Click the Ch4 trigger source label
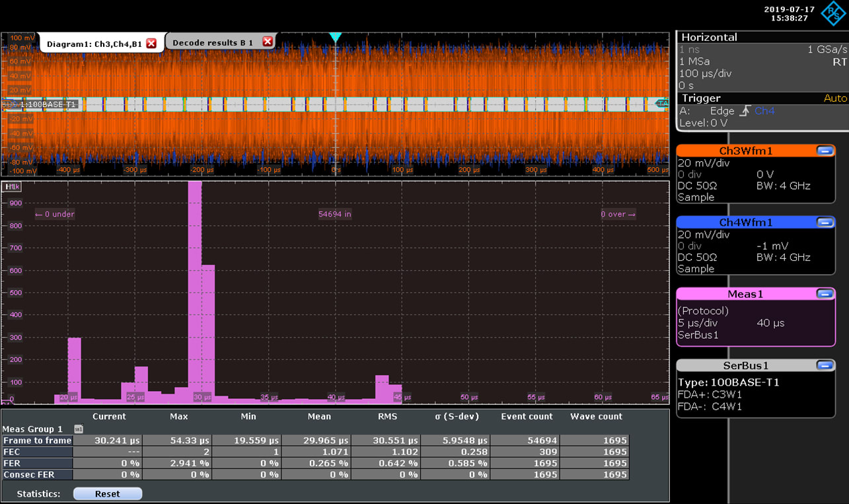 pos(764,111)
